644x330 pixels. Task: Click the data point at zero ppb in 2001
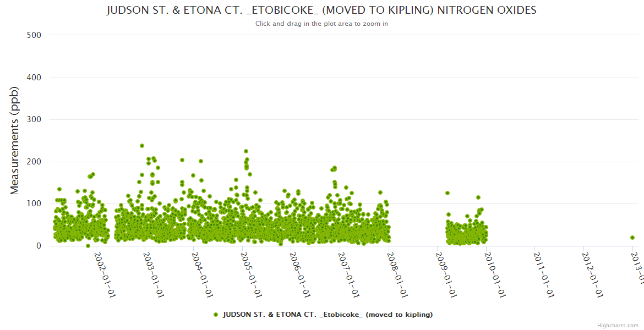(88, 246)
